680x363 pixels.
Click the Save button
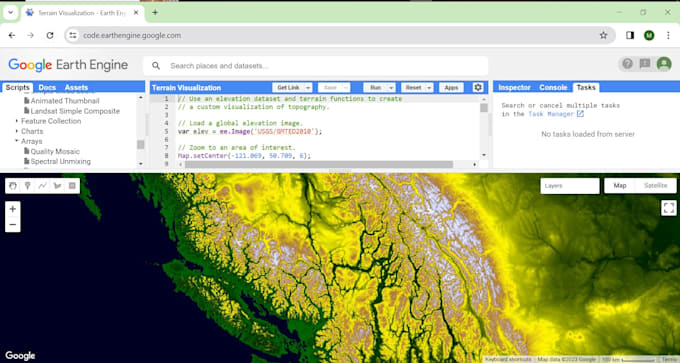coord(330,88)
